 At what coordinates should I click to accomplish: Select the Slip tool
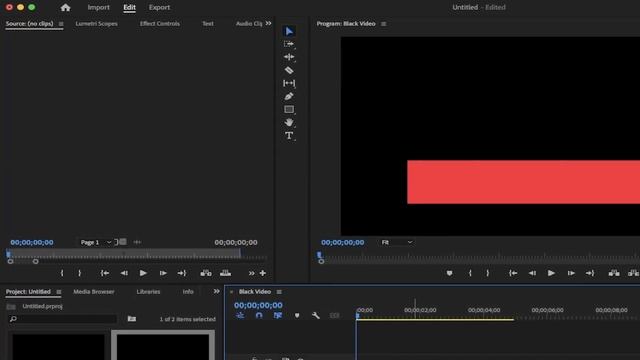click(x=289, y=83)
